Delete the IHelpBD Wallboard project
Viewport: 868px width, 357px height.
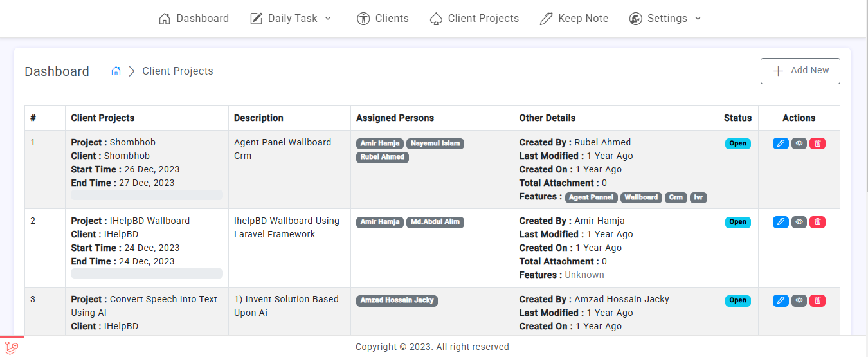click(817, 222)
